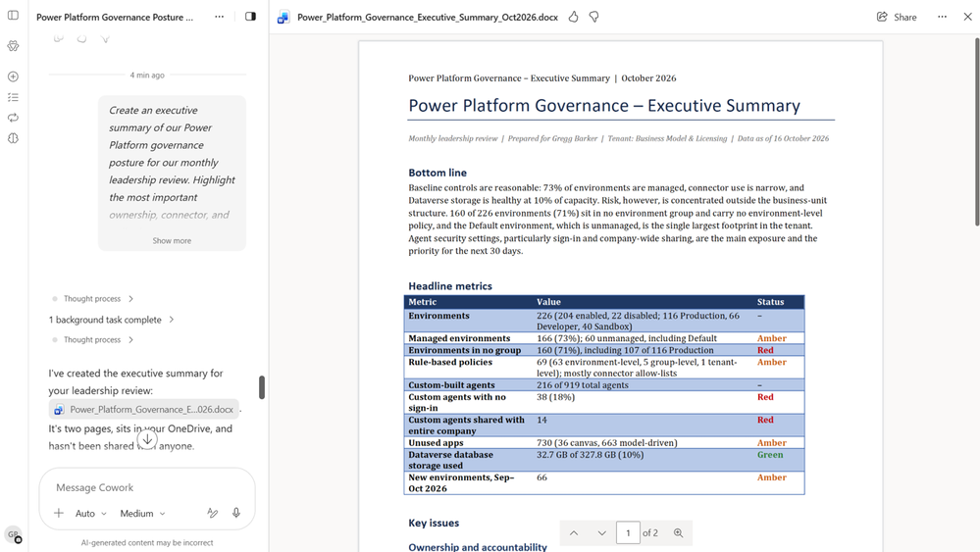Open the Auto mode dropdown

click(x=90, y=514)
